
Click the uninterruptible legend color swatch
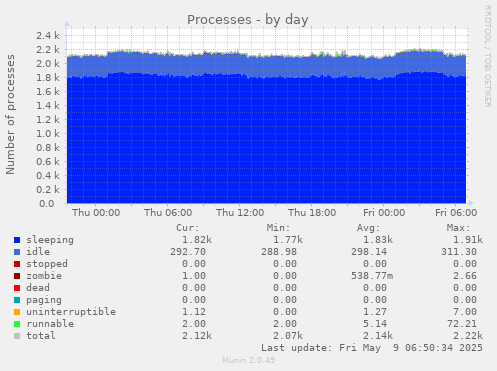point(17,312)
